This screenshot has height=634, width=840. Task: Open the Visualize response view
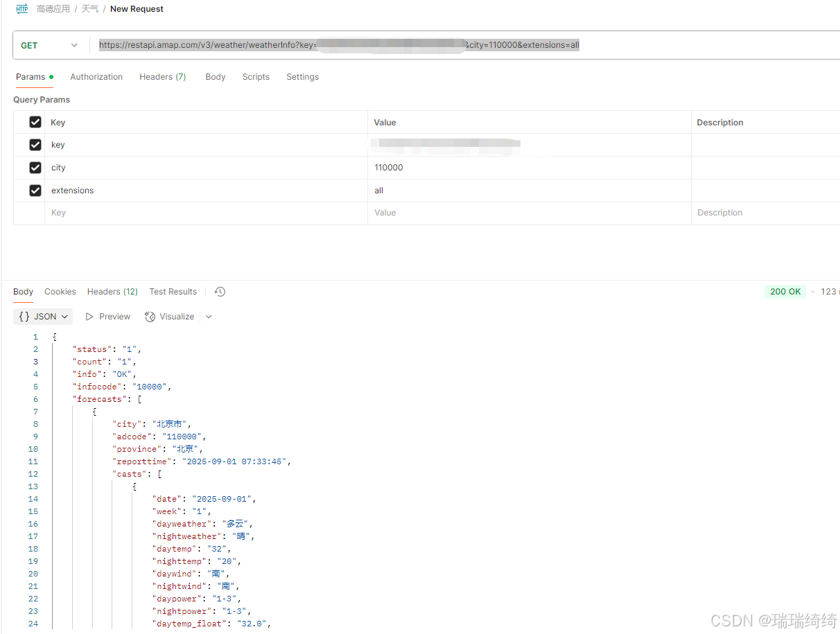(x=170, y=317)
